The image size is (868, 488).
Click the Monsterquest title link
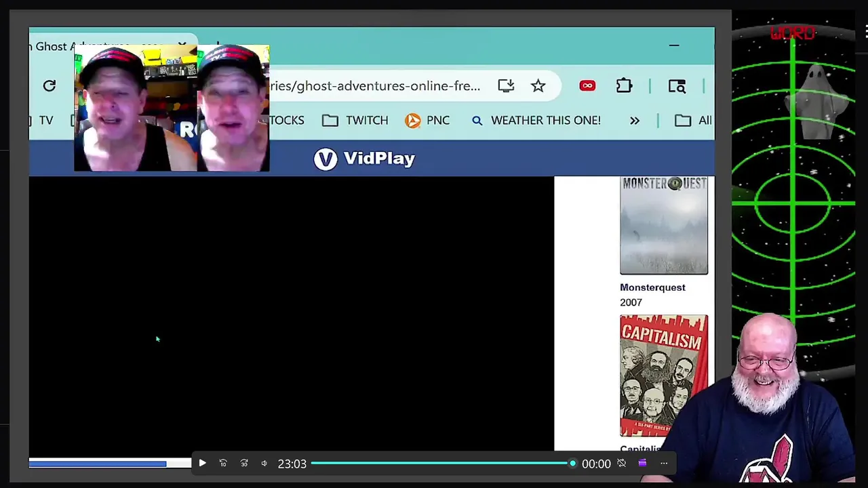(x=652, y=287)
